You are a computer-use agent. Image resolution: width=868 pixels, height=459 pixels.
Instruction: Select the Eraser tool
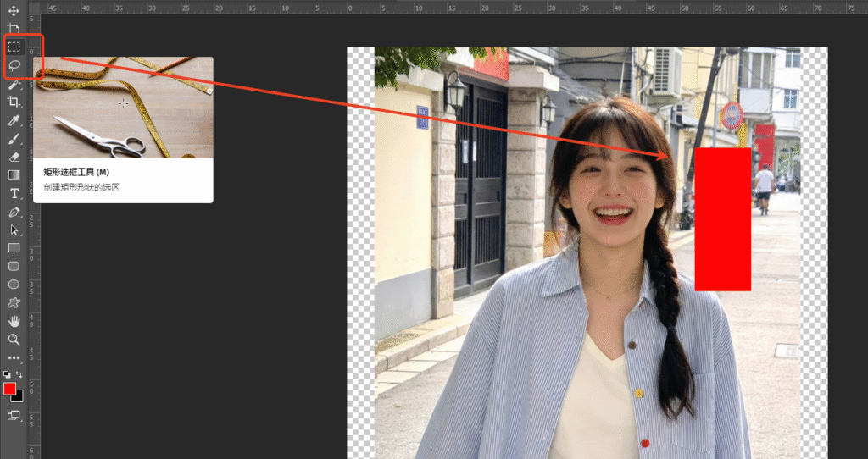pos(14,157)
